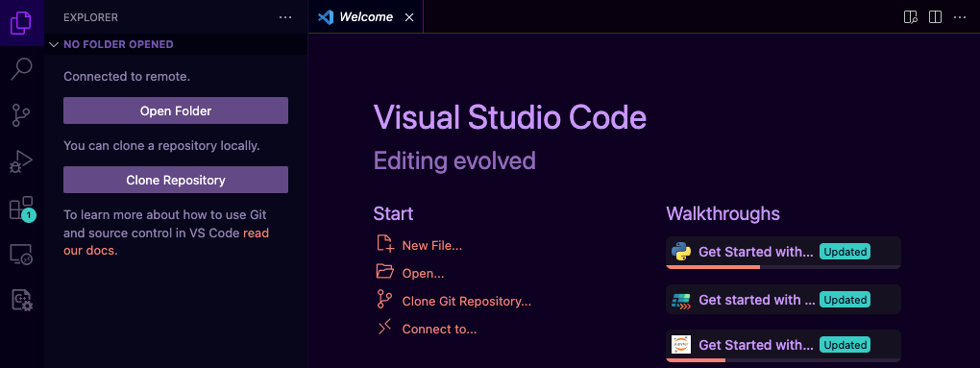Open Source Control view icon
980x368 pixels.
point(21,115)
